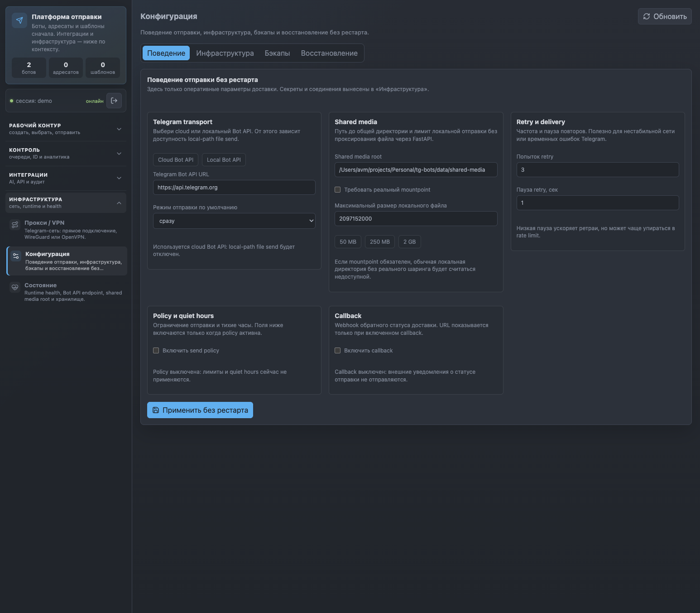Image resolution: width=700 pixels, height=613 pixels.
Task: Click the Обновить button
Action: coord(665,16)
